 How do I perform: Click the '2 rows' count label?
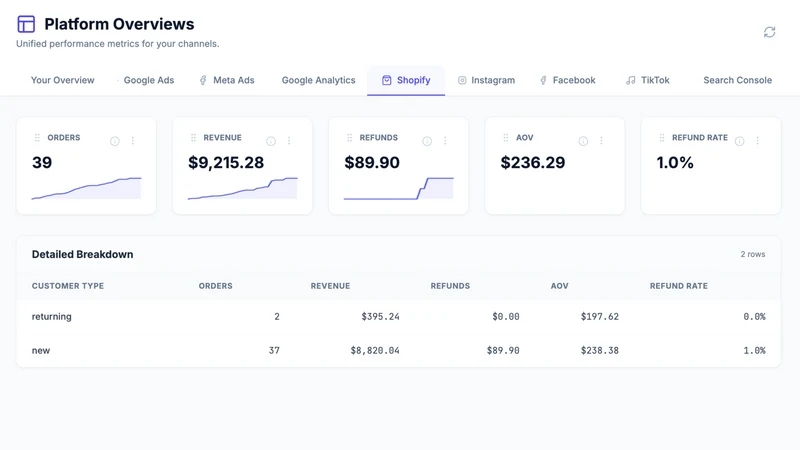(x=753, y=254)
